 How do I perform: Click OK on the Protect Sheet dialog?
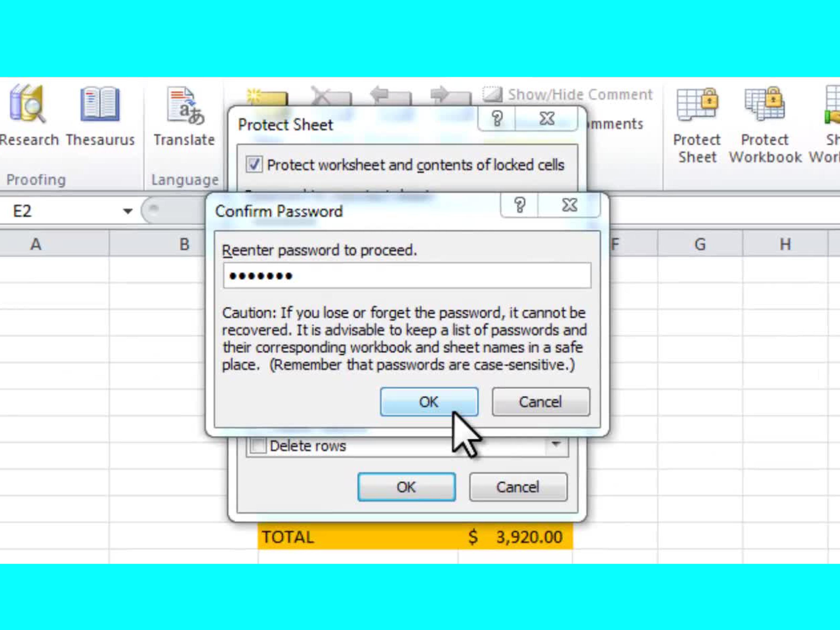(406, 487)
